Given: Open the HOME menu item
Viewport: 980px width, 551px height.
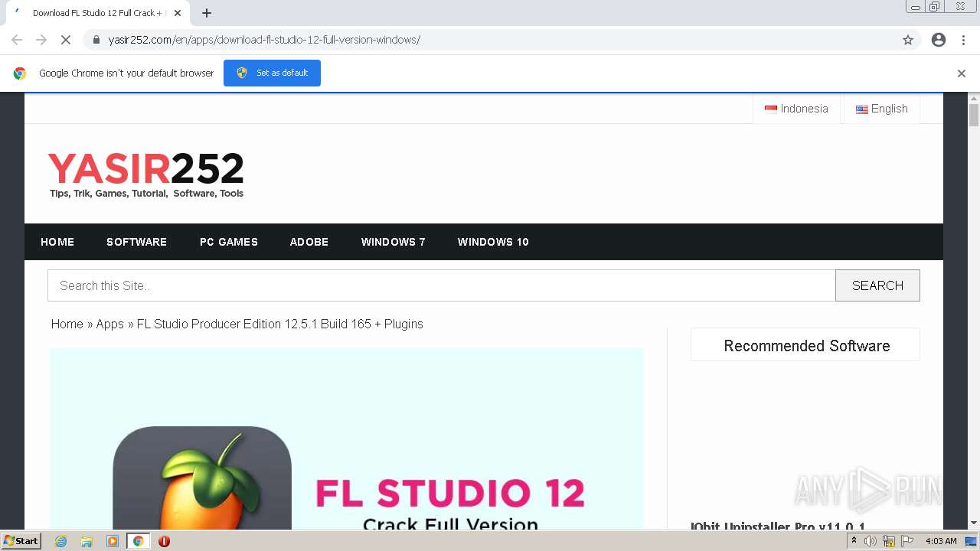Looking at the screenshot, I should 57,242.
